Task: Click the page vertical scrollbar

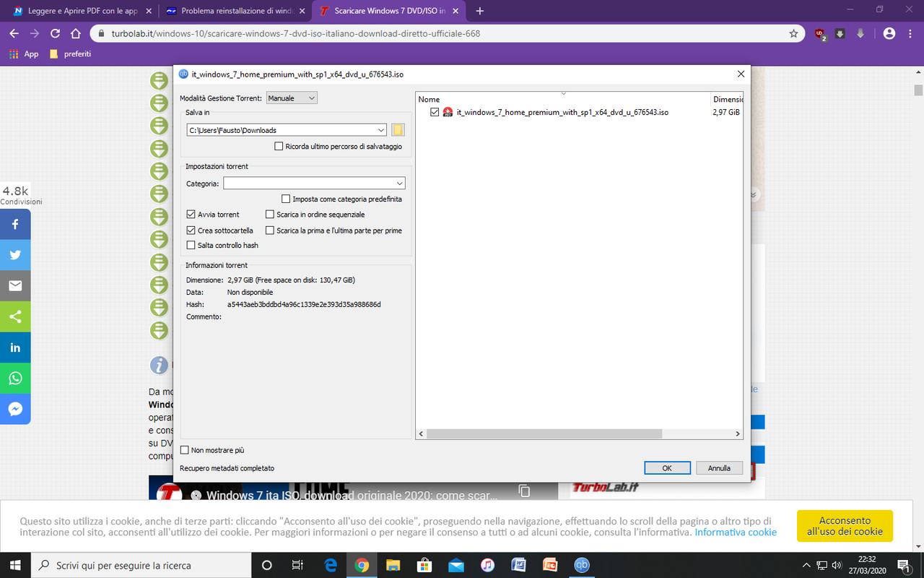Action: pyautogui.click(x=918, y=90)
